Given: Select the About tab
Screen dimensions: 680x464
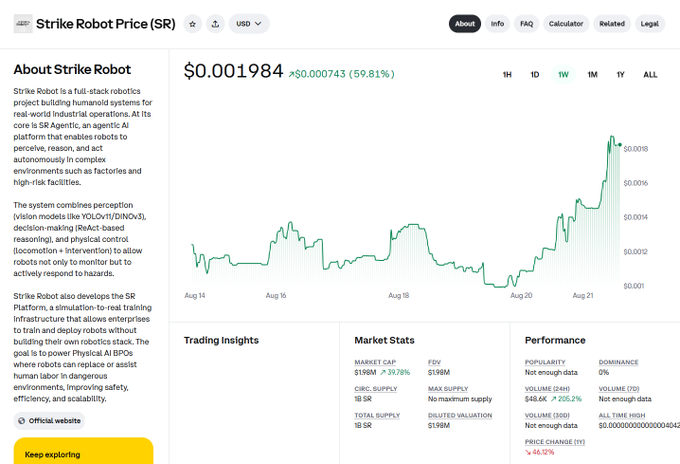Looking at the screenshot, I should click(x=465, y=24).
